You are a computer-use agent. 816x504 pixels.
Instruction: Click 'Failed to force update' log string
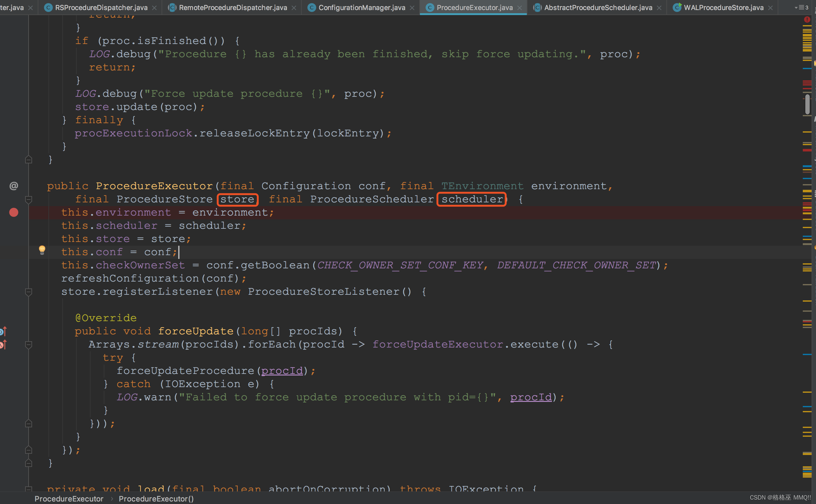point(337,397)
